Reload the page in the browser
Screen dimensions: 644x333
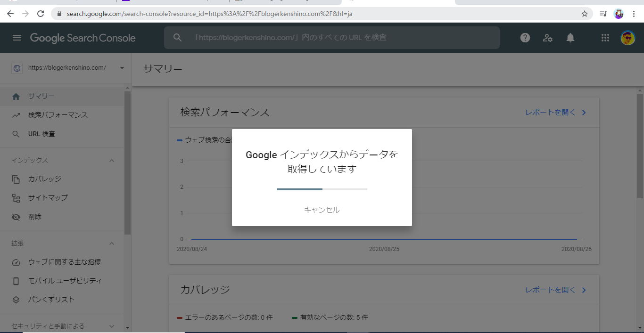(x=41, y=14)
